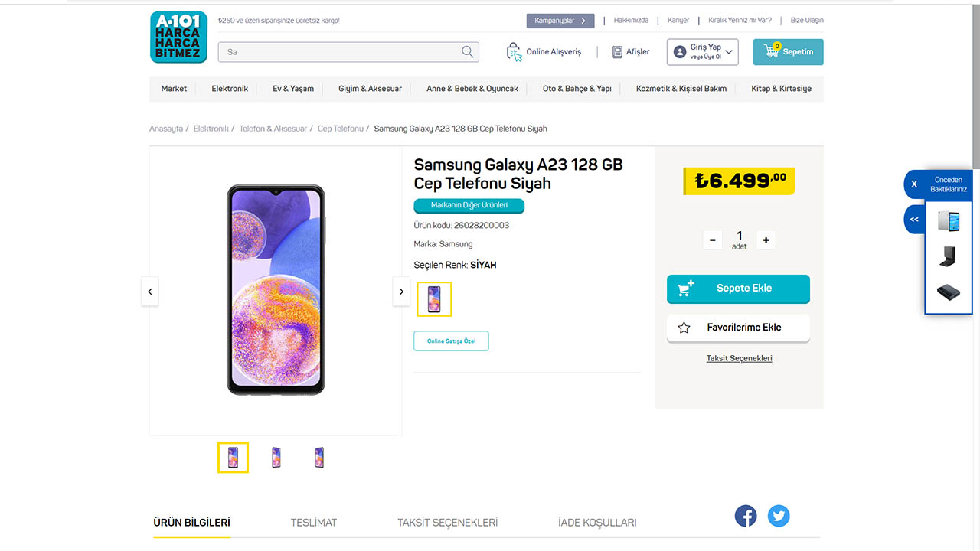This screenshot has height=551, width=980.
Task: Decrease quantity with minus button
Action: [x=712, y=240]
